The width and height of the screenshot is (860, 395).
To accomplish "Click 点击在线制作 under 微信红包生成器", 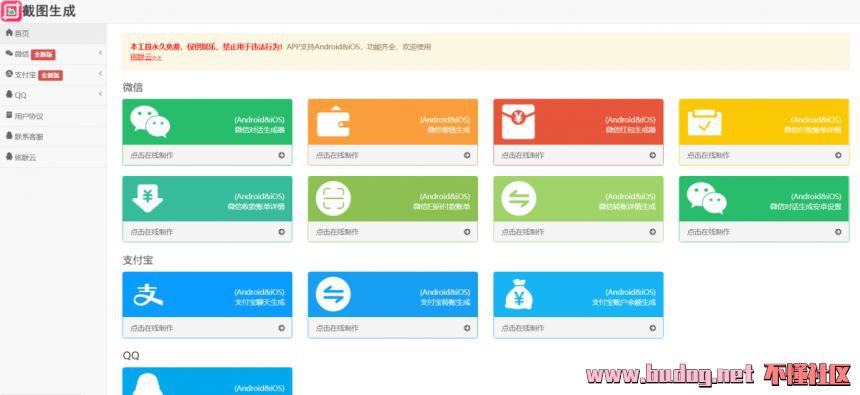I will point(523,155).
